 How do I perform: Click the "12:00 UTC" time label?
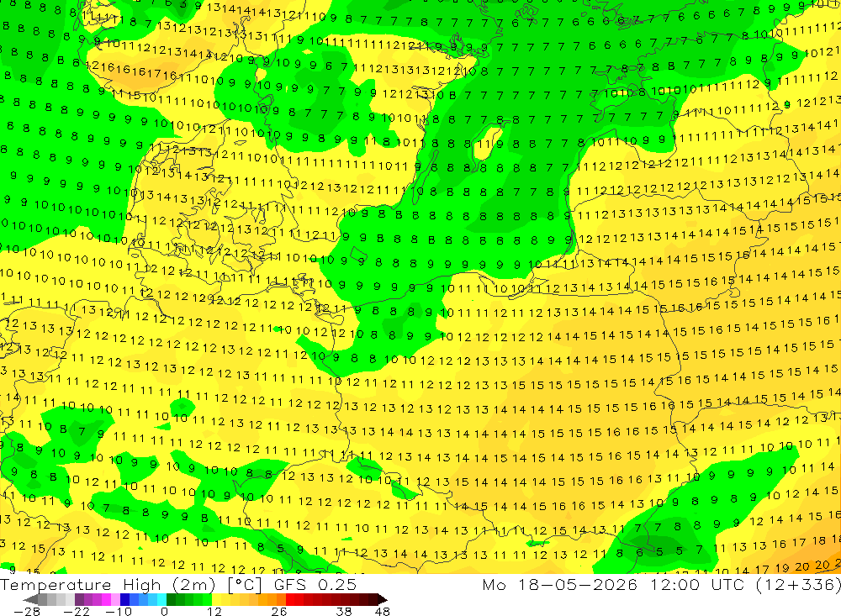point(700,584)
